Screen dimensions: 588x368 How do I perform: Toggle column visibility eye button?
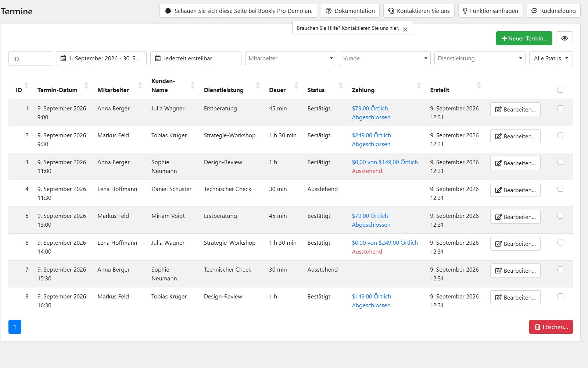(x=564, y=38)
